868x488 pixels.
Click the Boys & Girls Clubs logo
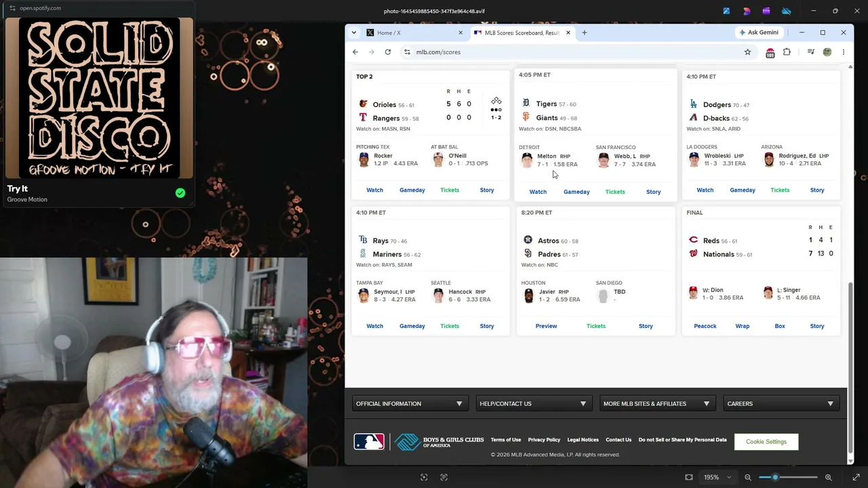tap(439, 442)
